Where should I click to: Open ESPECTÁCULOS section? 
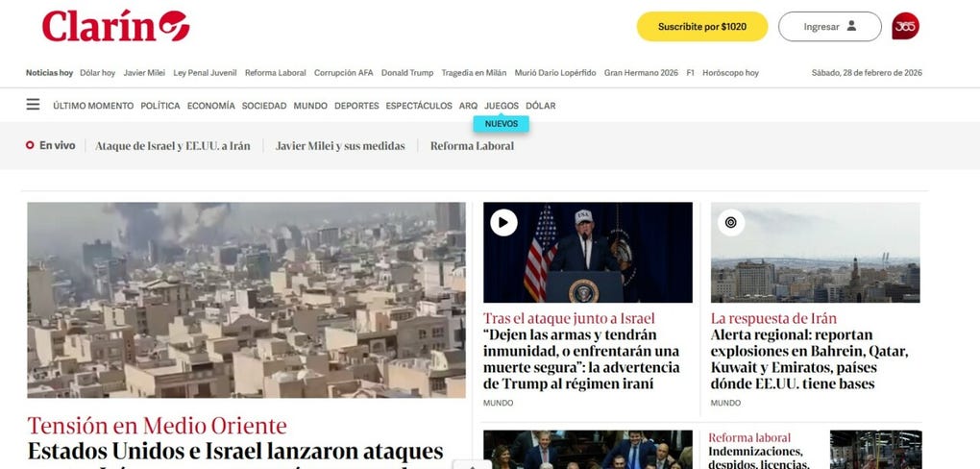(419, 106)
